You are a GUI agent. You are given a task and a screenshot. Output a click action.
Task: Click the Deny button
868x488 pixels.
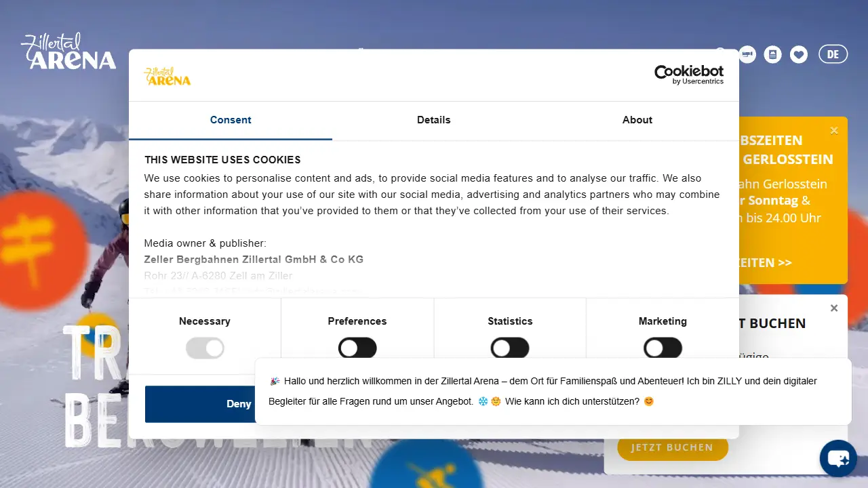click(x=200, y=404)
